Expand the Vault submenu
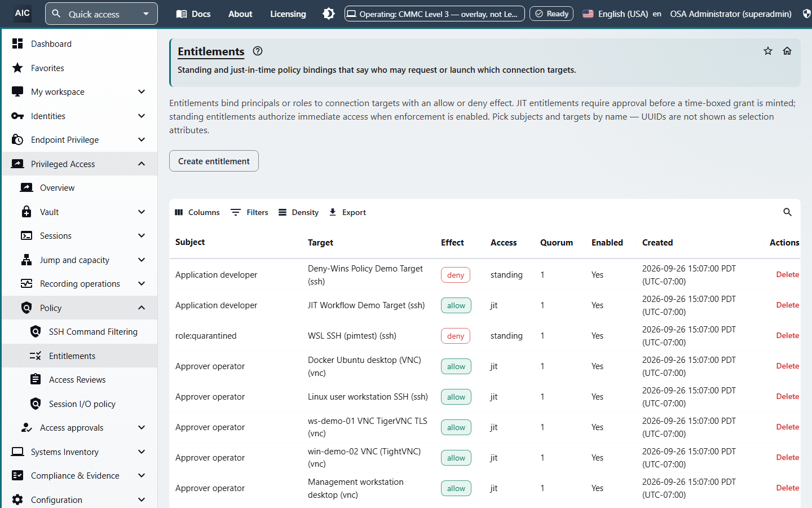Viewport: 812px width, 508px height. click(79, 212)
